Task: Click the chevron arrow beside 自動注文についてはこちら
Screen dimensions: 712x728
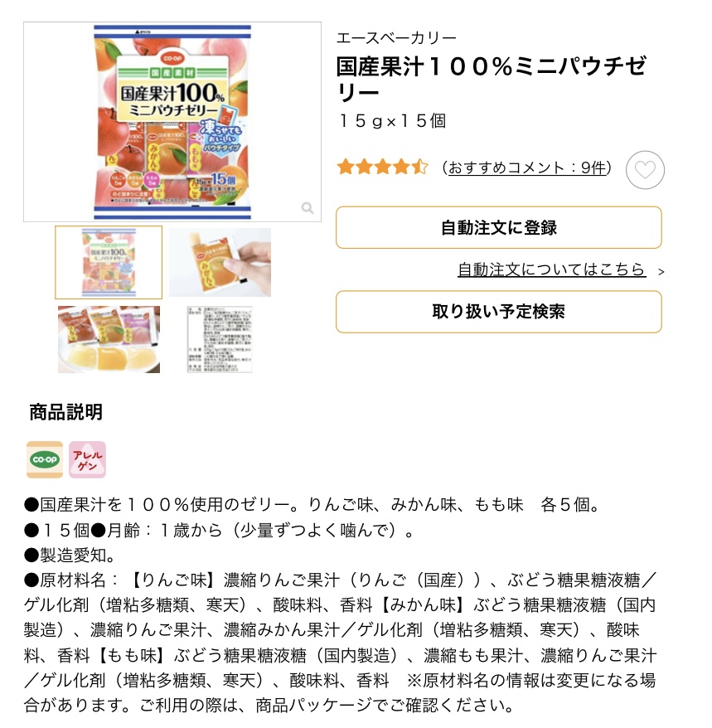Action: click(x=661, y=272)
